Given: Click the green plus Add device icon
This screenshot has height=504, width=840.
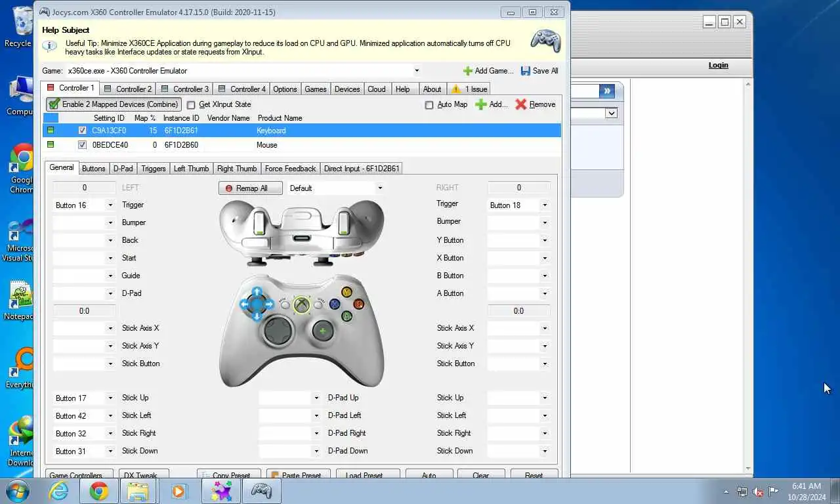Looking at the screenshot, I should (481, 104).
